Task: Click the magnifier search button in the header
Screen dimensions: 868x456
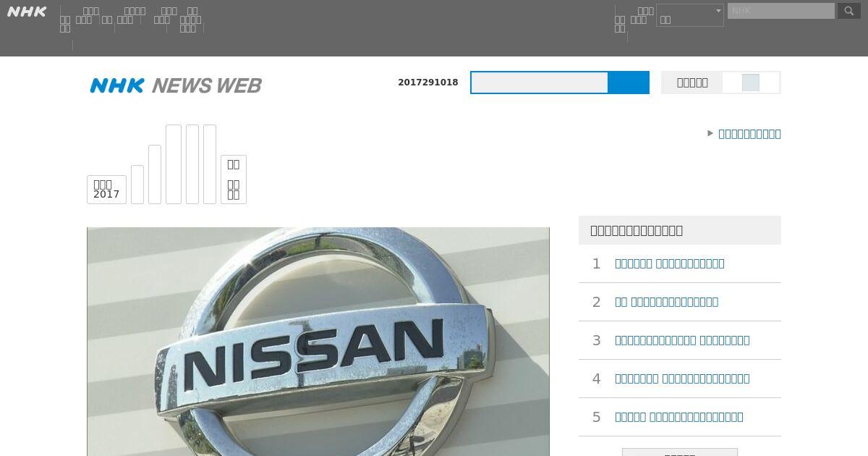Action: [849, 11]
